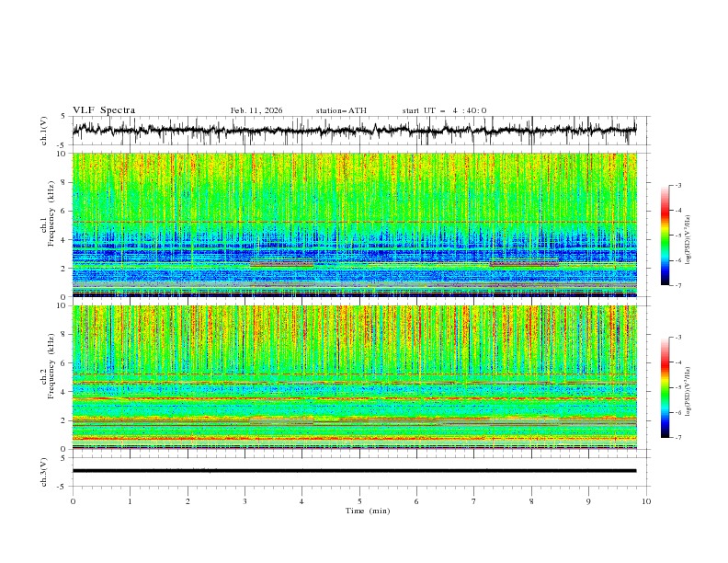The height and width of the screenshot is (563, 728).
Task: Click the ch.1 voltage waveform trace
Action: pyautogui.click(x=354, y=130)
